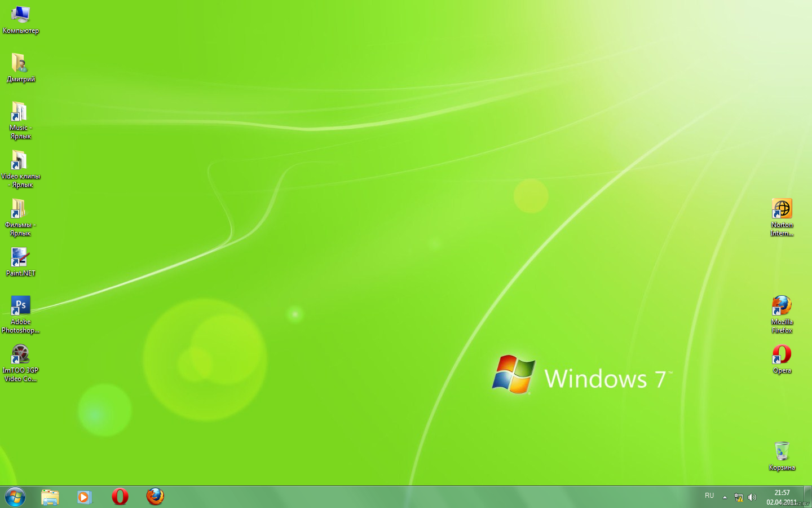Screen dimensions: 812x508
Task: Launch Paint.NET from the desktop
Action: 20,262
